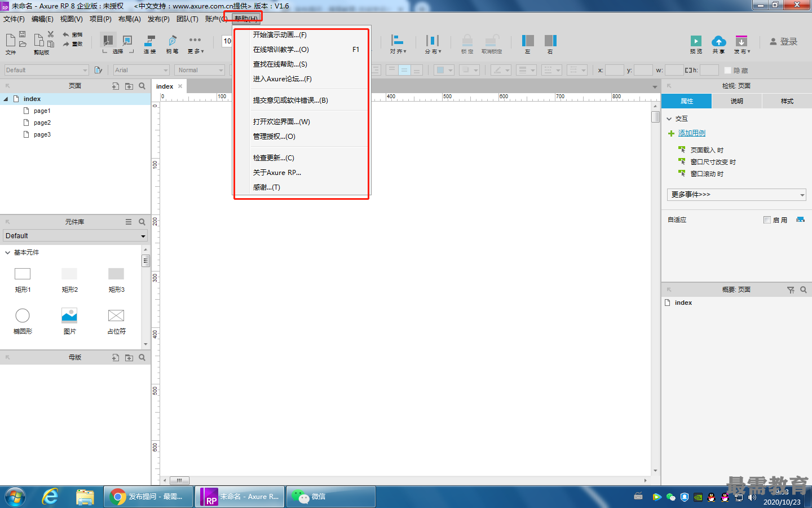This screenshot has width=812, height=508.
Task: Select the intersected selection mode tool
Action: click(x=108, y=41)
